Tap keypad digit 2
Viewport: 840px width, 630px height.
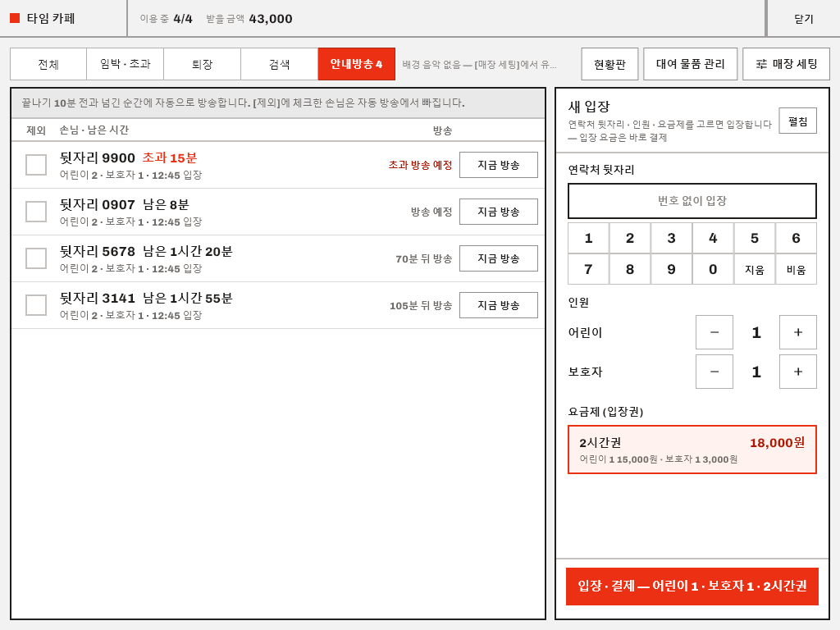630,239
